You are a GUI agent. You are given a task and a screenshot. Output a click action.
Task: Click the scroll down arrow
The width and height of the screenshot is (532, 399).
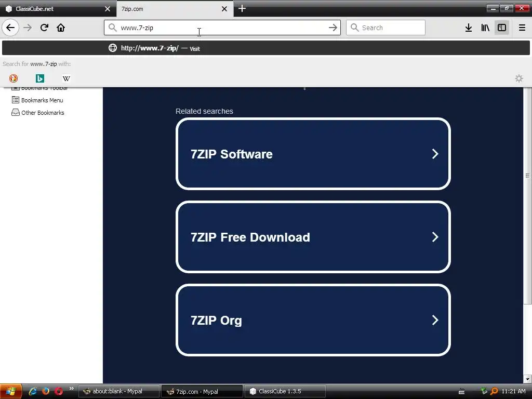pos(527,379)
